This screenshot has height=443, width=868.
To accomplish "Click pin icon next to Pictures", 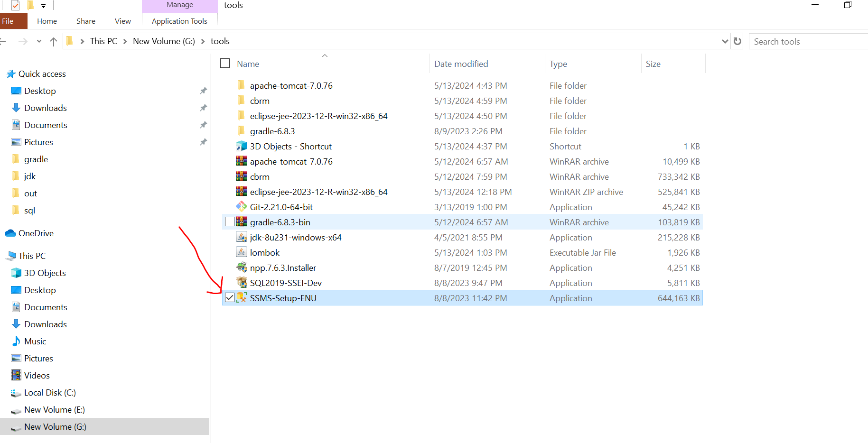I will (x=203, y=142).
